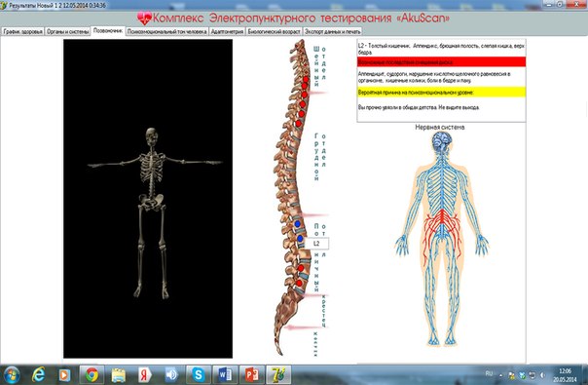This screenshot has height=385, width=588.
Task: Launch Internet Explorer from taskbar
Action: (38, 375)
